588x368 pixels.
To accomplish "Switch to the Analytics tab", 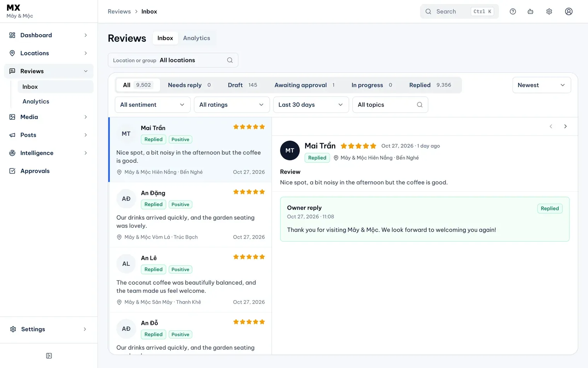I will (x=197, y=38).
